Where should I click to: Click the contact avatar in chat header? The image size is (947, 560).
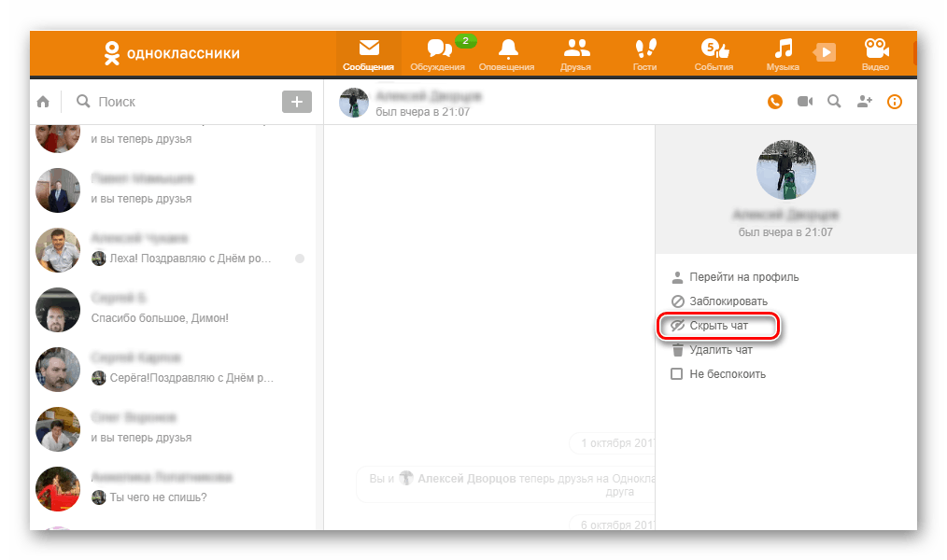click(354, 103)
